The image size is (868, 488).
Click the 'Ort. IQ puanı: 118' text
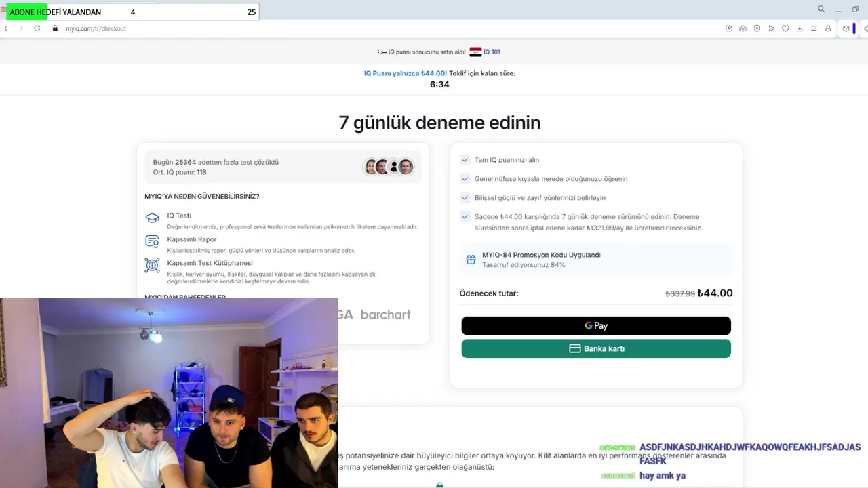point(180,172)
